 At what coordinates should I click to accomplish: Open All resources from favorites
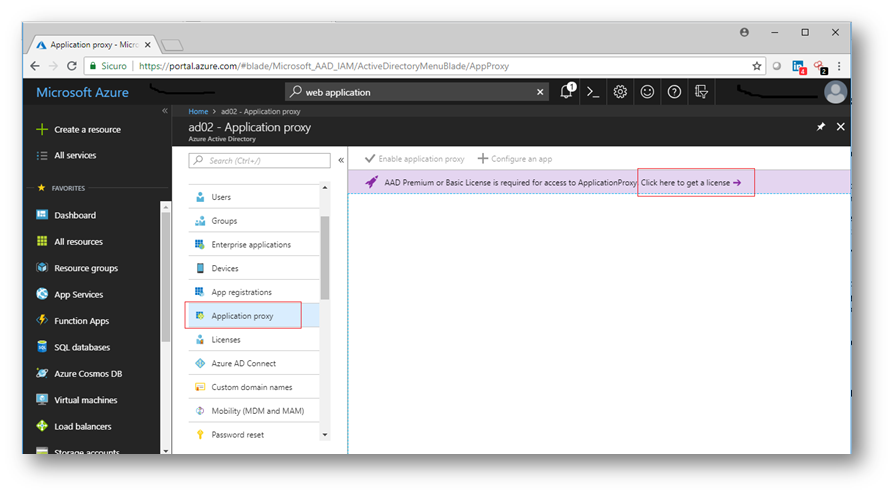78,242
